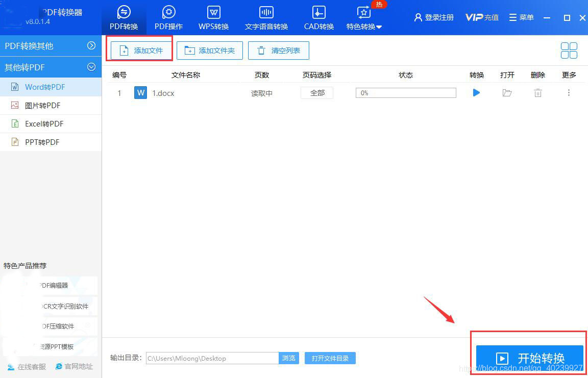
Task: Click 文件名称 column header
Action: pos(186,75)
